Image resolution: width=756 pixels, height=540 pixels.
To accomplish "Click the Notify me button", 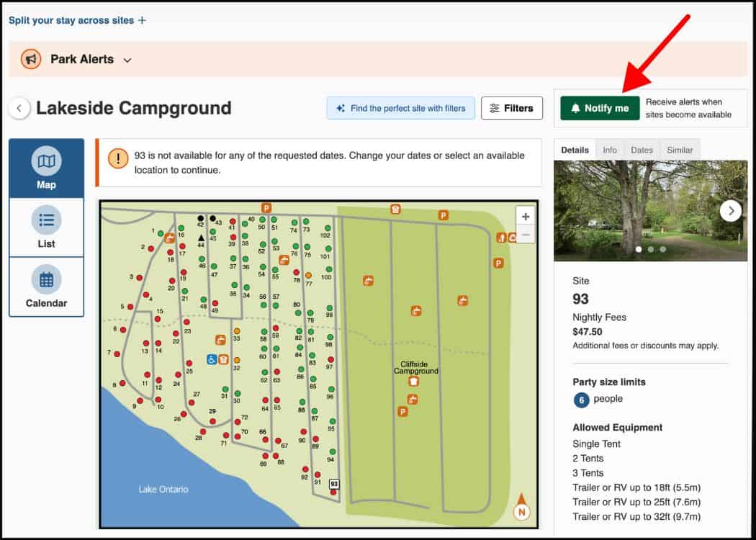I will (600, 108).
